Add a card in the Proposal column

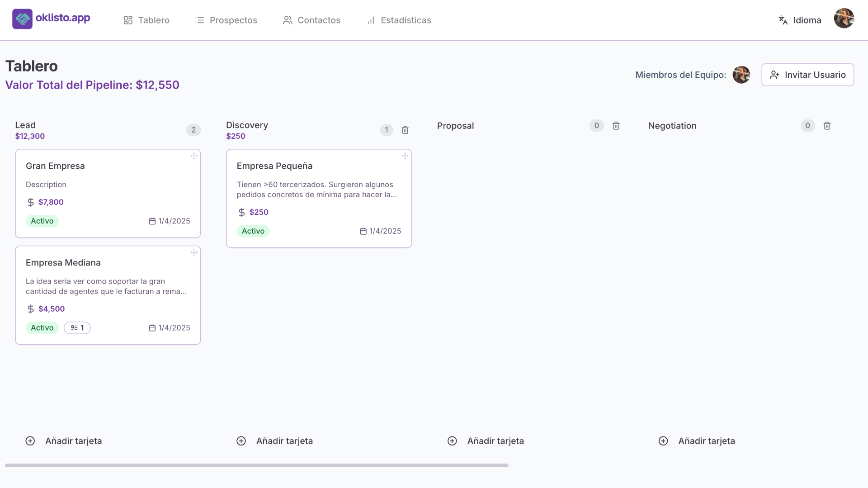pos(486,441)
